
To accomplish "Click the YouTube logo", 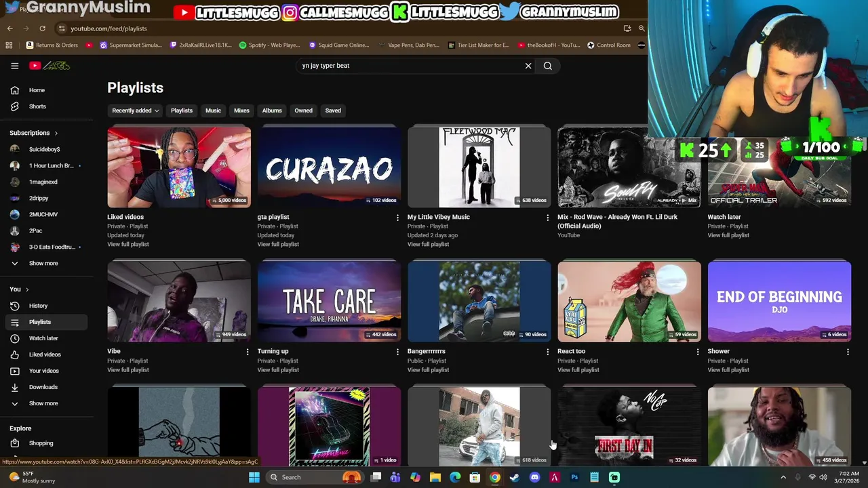I will pyautogui.click(x=50, y=66).
